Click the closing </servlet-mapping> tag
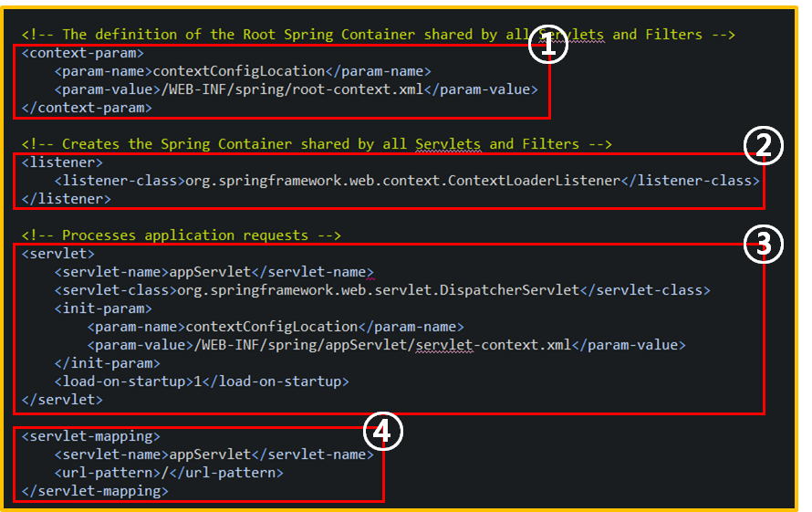 pyautogui.click(x=95, y=491)
